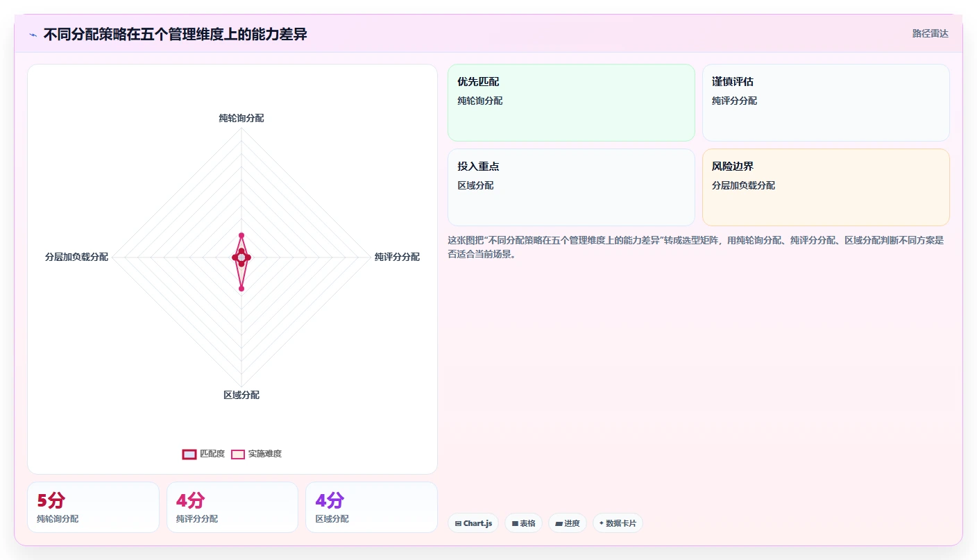Screen dimensions: 977x560
Task: Open the 投入重点 card
Action: point(571,187)
